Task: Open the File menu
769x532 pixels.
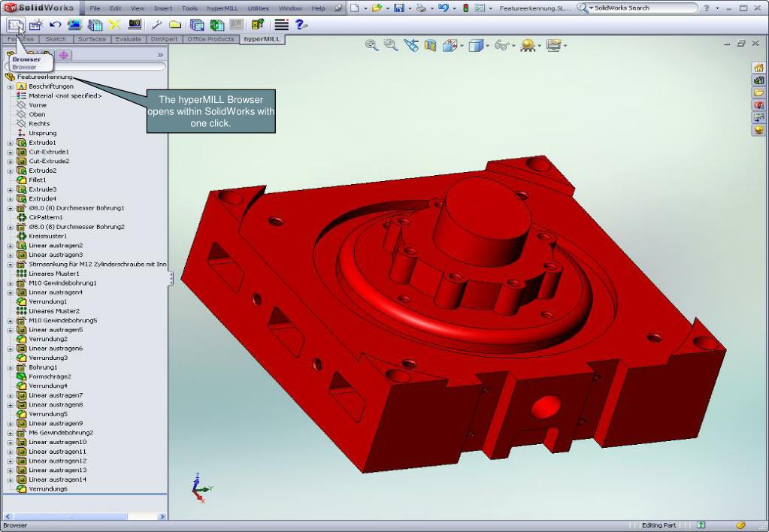Action: (95, 8)
